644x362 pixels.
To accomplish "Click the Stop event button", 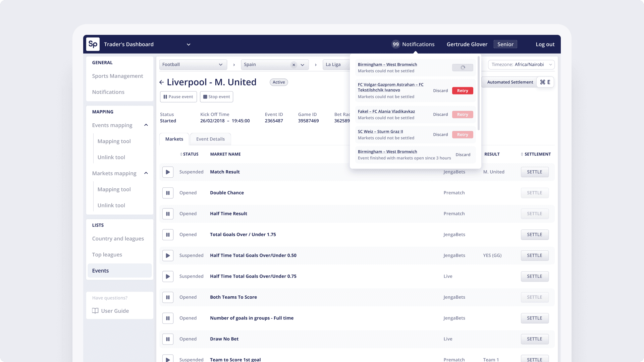I will click(216, 97).
